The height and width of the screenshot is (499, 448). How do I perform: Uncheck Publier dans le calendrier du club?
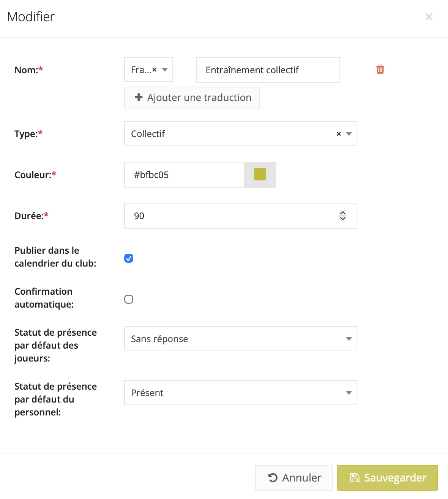click(129, 258)
